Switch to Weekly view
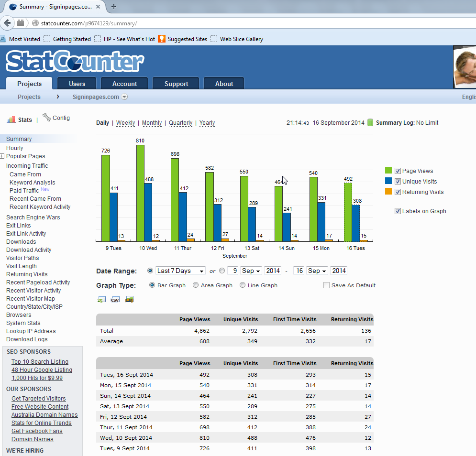Viewport: 476px width, 456px height. tap(125, 122)
